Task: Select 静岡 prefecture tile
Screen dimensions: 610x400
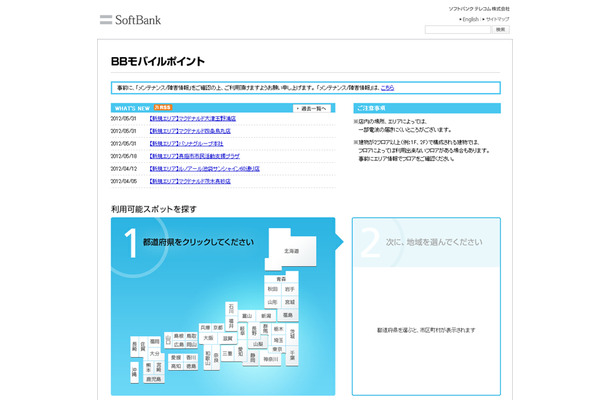Action: click(253, 358)
